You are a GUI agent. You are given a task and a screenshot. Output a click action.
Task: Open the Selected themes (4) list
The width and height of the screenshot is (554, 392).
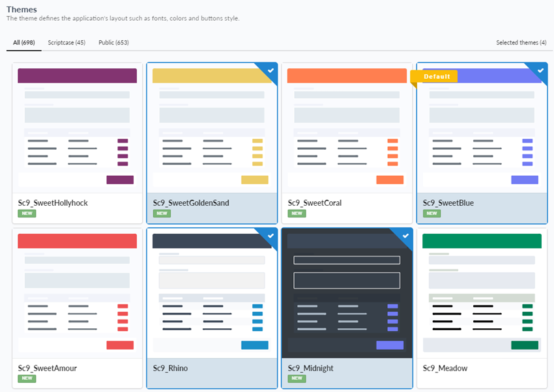[x=521, y=42]
